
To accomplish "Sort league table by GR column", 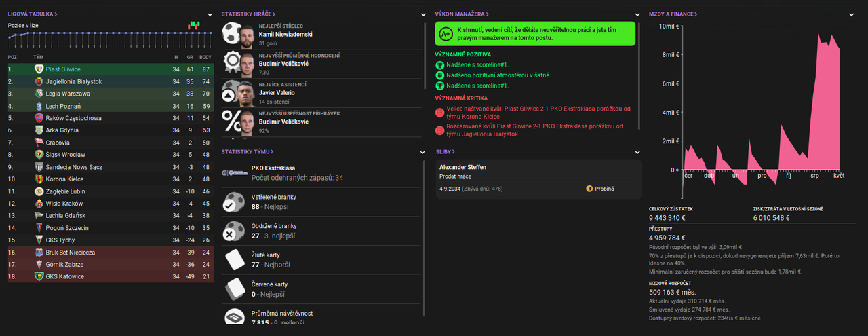I will [191, 57].
